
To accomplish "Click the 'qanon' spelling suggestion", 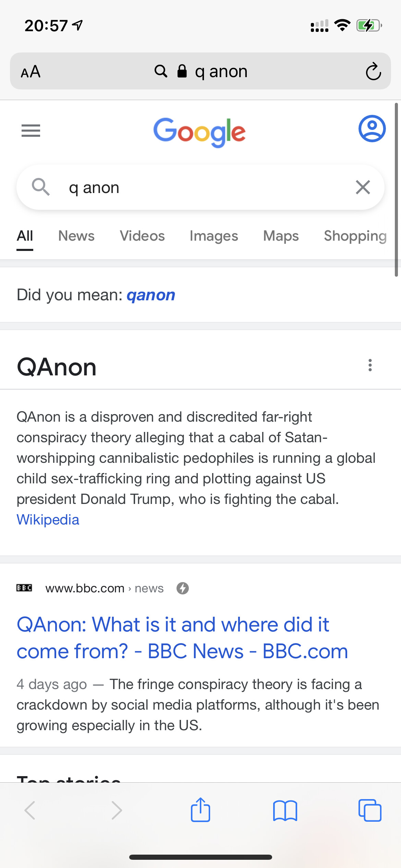I will coord(151,295).
